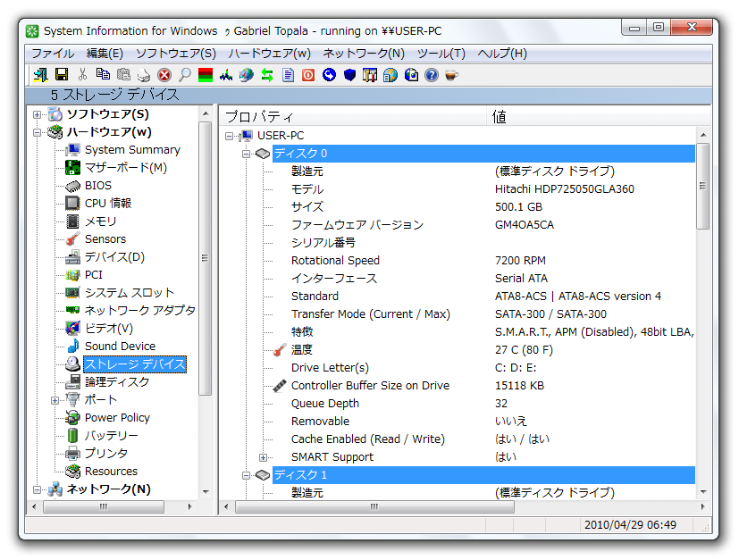Click the scissors cut icon
739x560 pixels.
(x=82, y=74)
